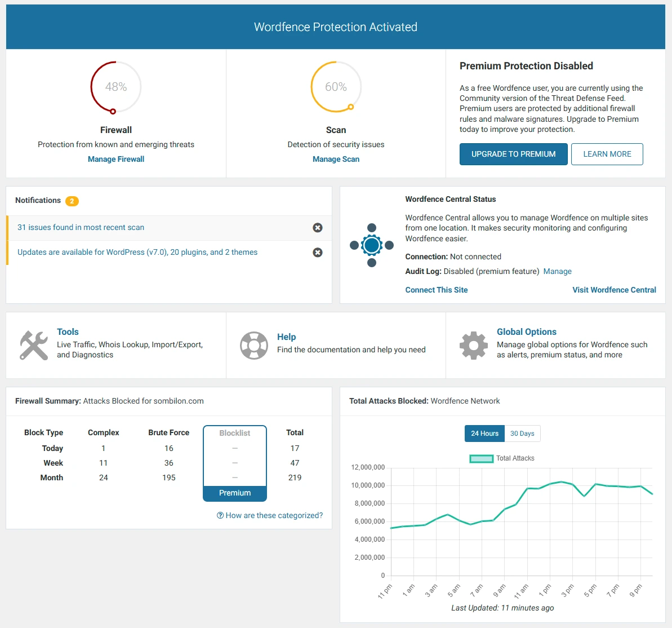Select the 24 Hours chart tab
This screenshot has height=628, width=672.
click(485, 434)
